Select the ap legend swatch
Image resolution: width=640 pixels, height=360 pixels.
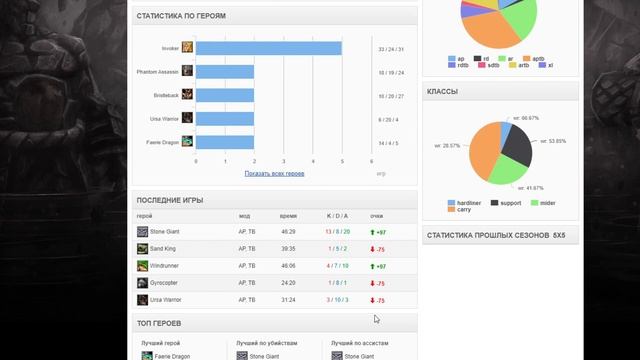click(x=451, y=59)
